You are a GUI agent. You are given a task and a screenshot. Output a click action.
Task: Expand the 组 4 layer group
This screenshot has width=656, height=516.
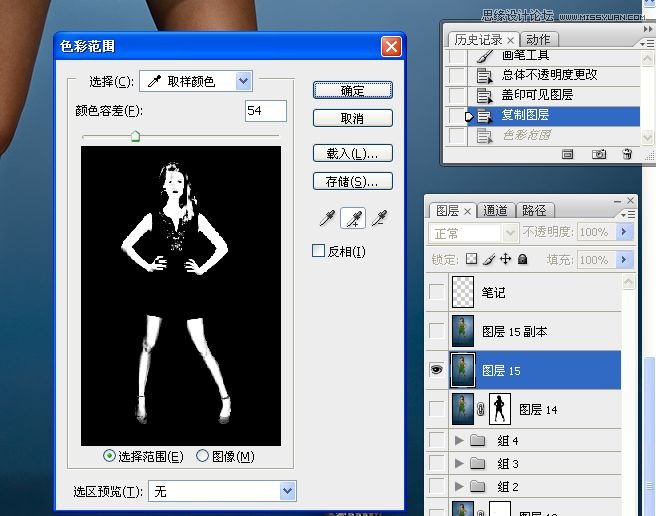[459, 440]
